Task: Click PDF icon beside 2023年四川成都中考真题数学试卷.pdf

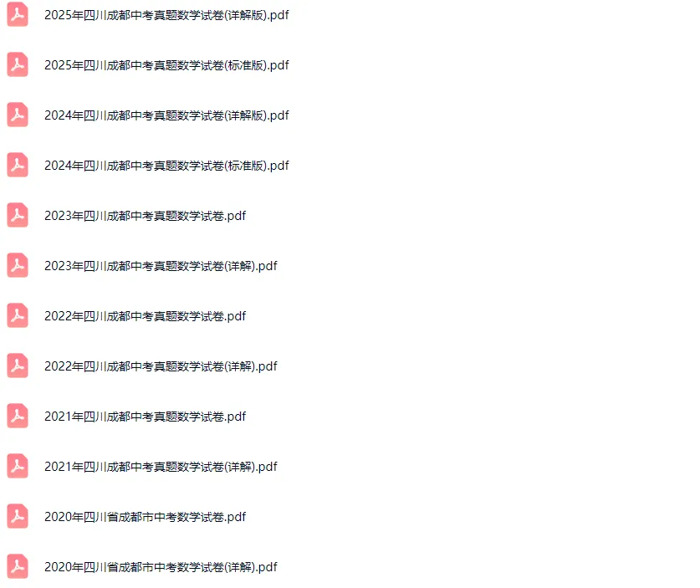Action: coord(18,215)
